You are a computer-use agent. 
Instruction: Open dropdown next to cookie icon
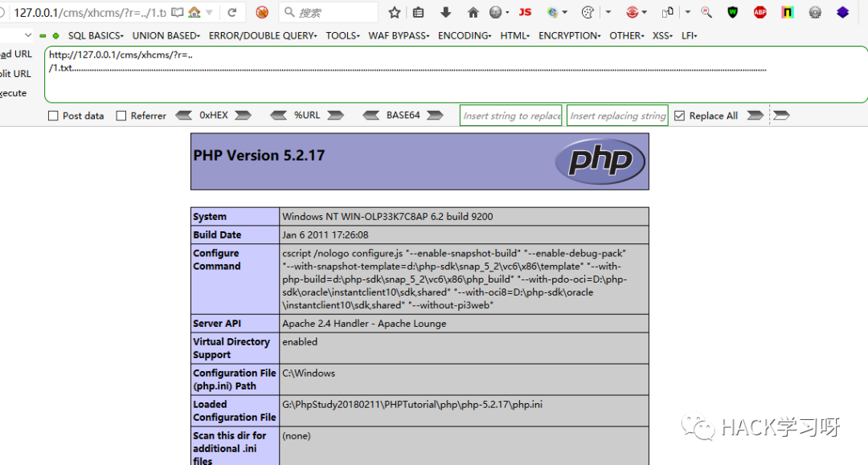point(608,12)
